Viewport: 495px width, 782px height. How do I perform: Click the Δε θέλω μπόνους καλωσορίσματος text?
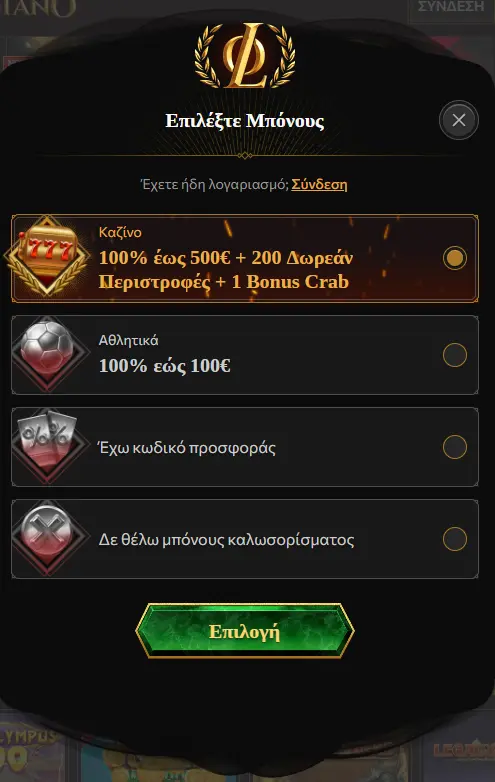point(226,540)
